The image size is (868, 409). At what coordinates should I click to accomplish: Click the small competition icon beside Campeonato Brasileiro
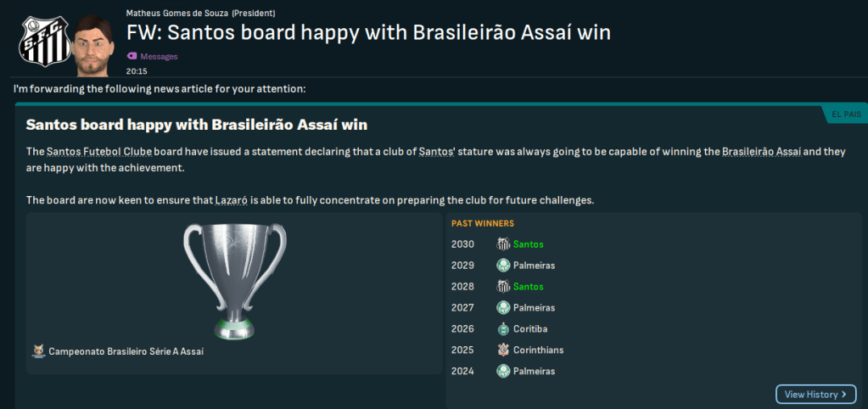tap(38, 350)
